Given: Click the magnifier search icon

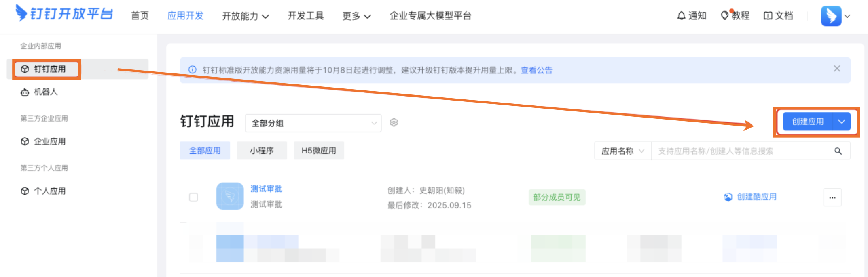Looking at the screenshot, I should (x=838, y=151).
